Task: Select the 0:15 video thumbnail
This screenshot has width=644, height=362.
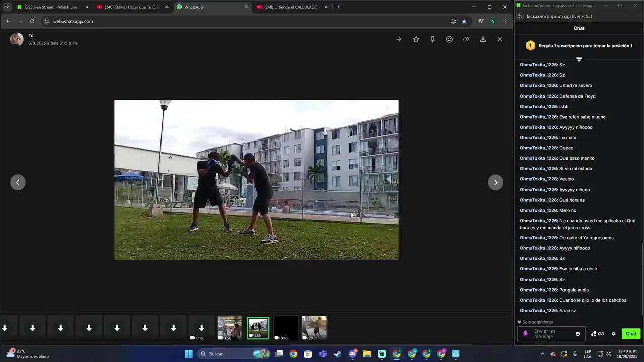Action: tap(201, 328)
